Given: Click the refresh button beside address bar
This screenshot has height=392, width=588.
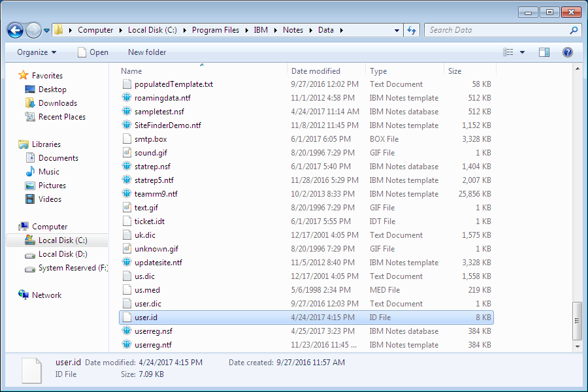Looking at the screenshot, I should [412, 30].
